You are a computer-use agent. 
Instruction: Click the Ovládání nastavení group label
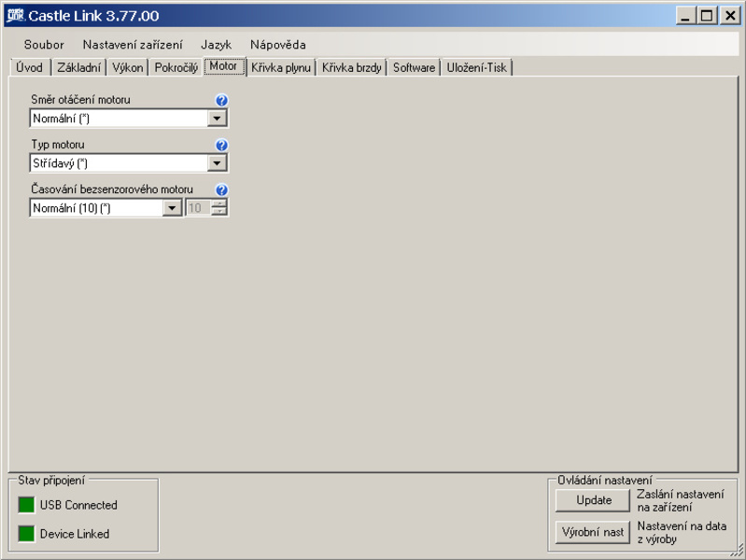point(605,480)
